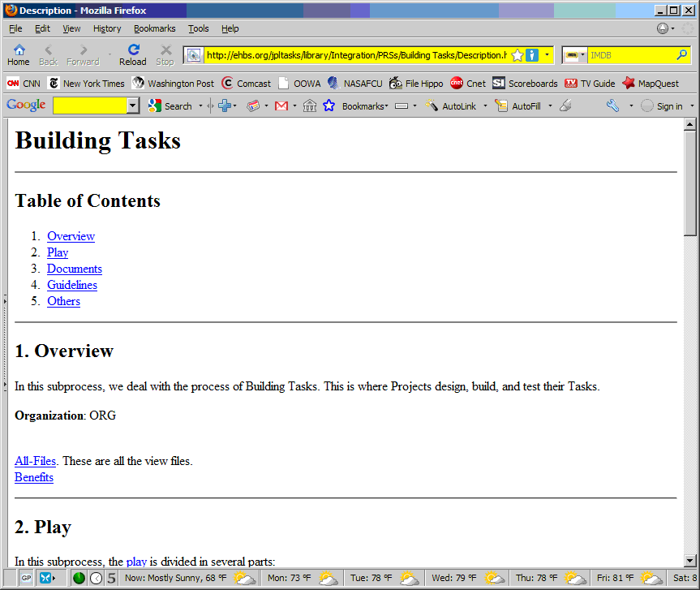Image resolution: width=700 pixels, height=590 pixels.
Task: Open the CNN bookmark
Action: pos(24,84)
